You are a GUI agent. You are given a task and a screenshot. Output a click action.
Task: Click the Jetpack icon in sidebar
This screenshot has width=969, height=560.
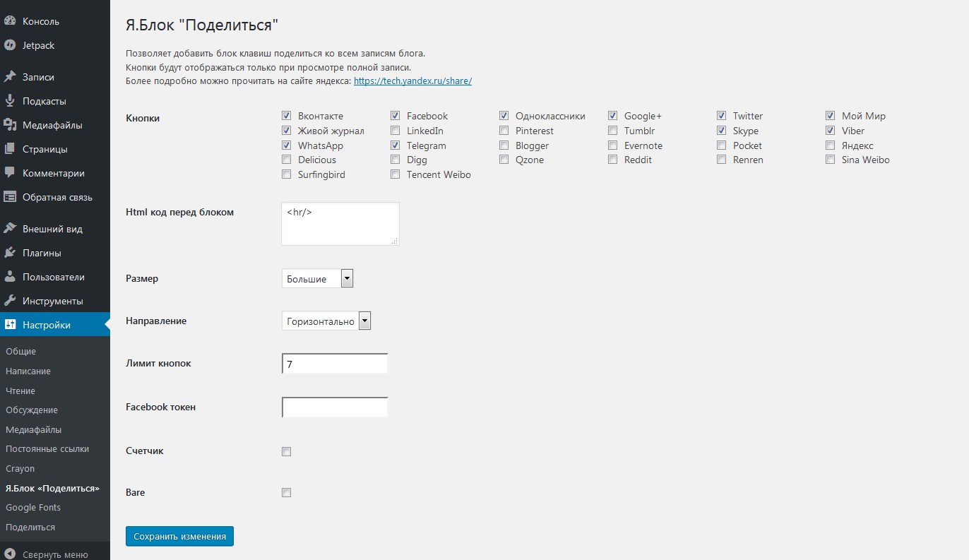10,45
